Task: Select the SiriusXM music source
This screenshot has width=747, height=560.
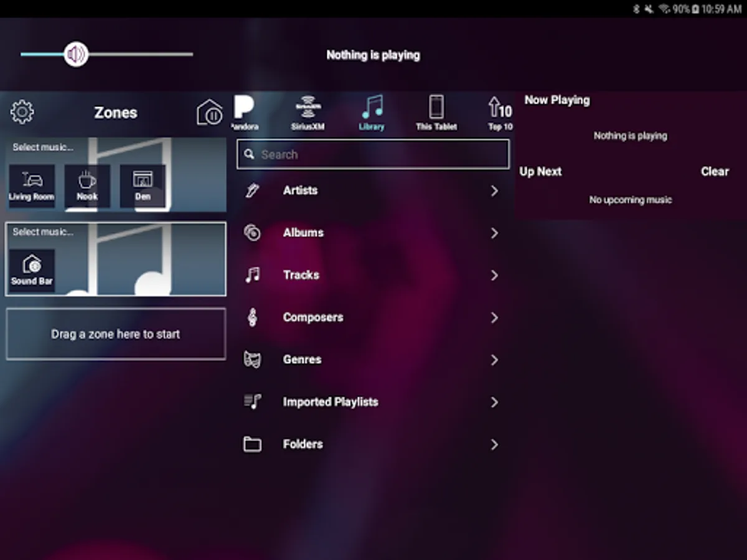Action: point(308,113)
